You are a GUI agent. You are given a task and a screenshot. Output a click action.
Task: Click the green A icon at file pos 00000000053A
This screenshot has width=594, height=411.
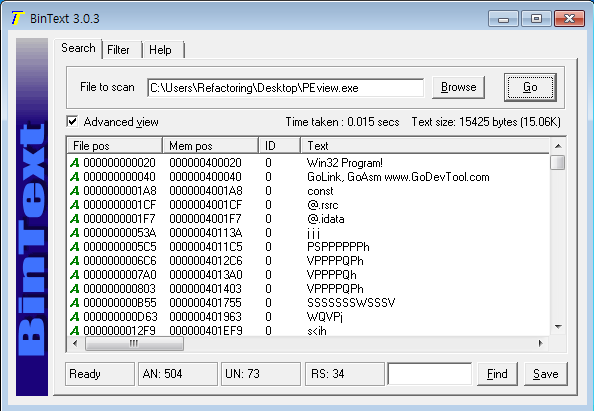(75, 233)
